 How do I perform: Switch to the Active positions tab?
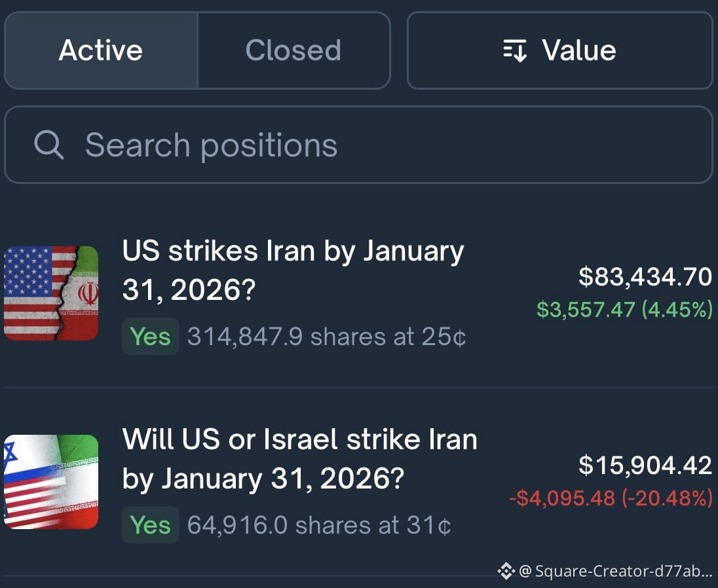(101, 50)
